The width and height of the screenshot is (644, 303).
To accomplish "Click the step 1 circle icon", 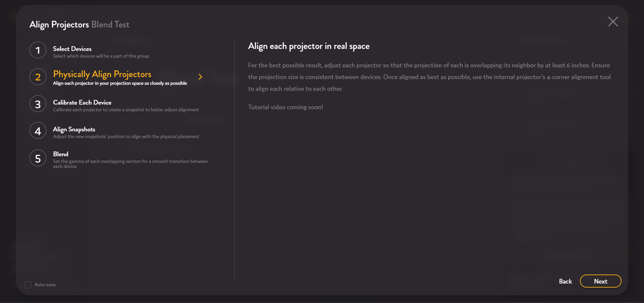I will [x=38, y=50].
